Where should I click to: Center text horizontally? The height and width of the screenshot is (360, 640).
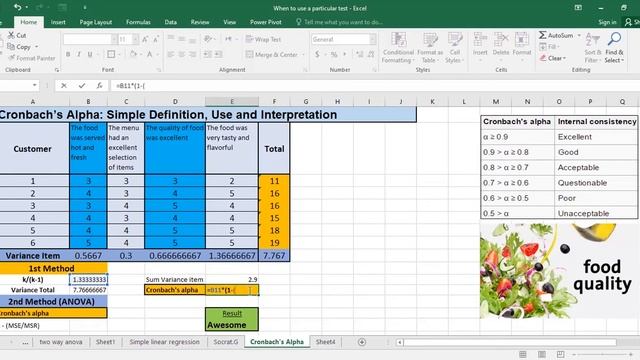click(x=182, y=54)
